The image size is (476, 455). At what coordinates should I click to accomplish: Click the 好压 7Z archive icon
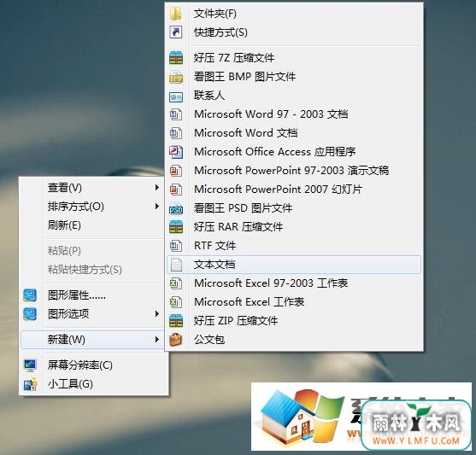coord(176,58)
